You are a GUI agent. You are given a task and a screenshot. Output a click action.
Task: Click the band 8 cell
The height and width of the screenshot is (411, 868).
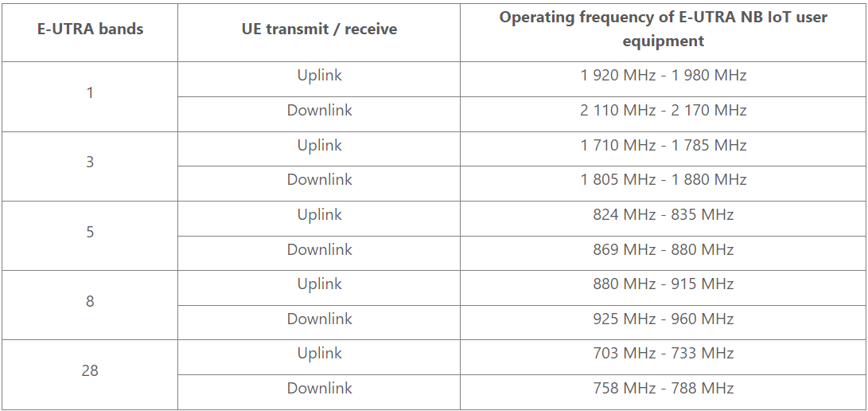point(90,301)
